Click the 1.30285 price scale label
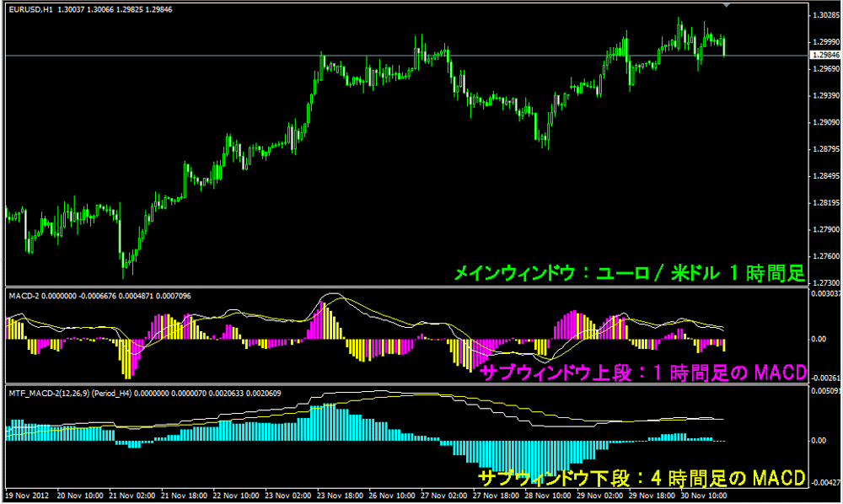Viewport: 843px width, 504px height. pos(824,15)
